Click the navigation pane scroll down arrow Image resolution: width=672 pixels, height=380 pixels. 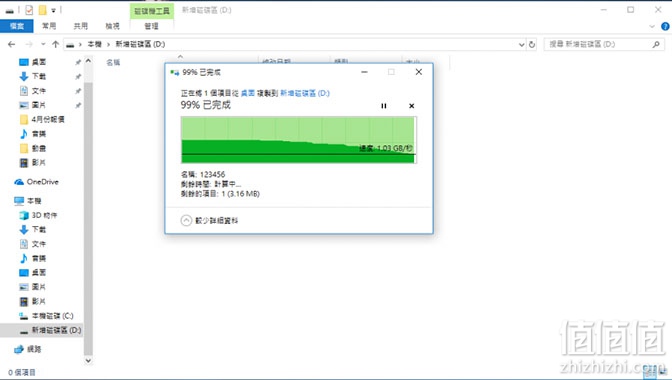click(88, 360)
